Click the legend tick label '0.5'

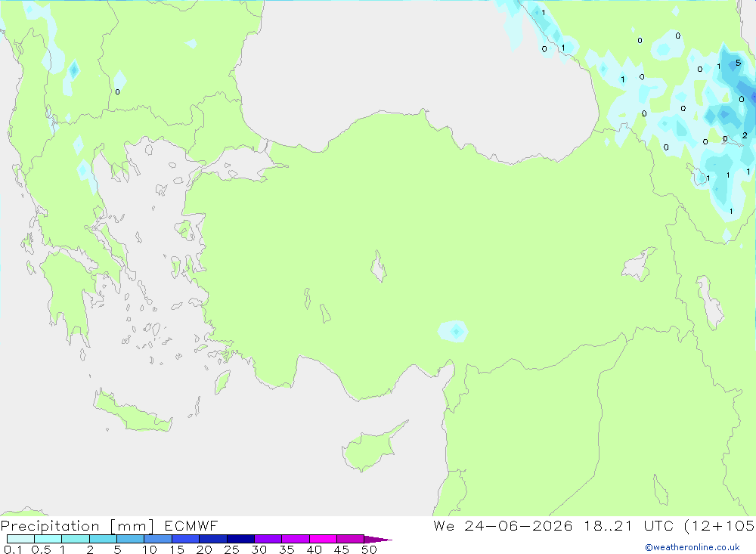coord(41,549)
